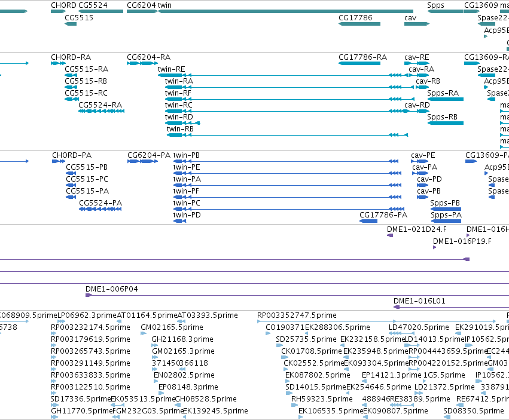Image resolution: width=509 pixels, height=420 pixels.
Task: Select the CHORD-PA protein label
Action: pyautogui.click(x=72, y=155)
